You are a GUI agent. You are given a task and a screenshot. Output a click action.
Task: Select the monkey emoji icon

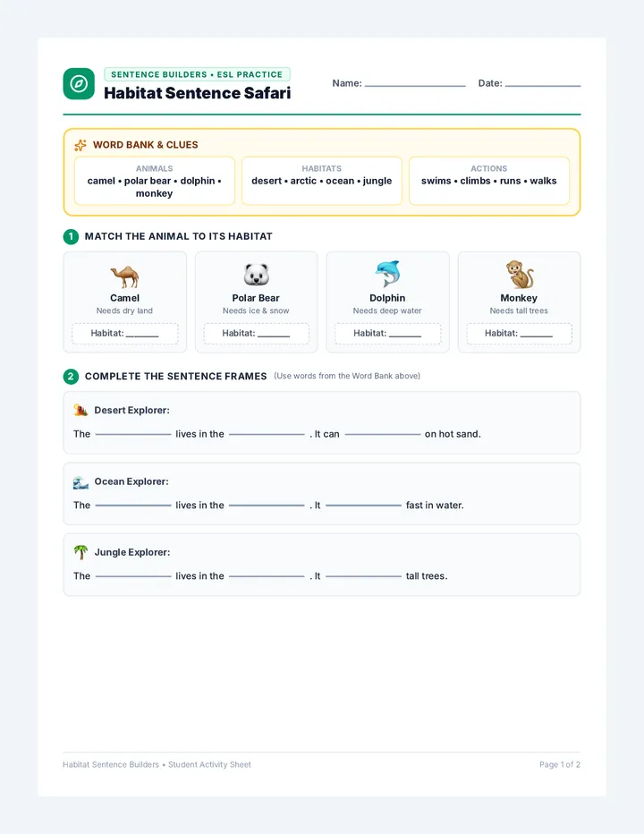click(519, 275)
